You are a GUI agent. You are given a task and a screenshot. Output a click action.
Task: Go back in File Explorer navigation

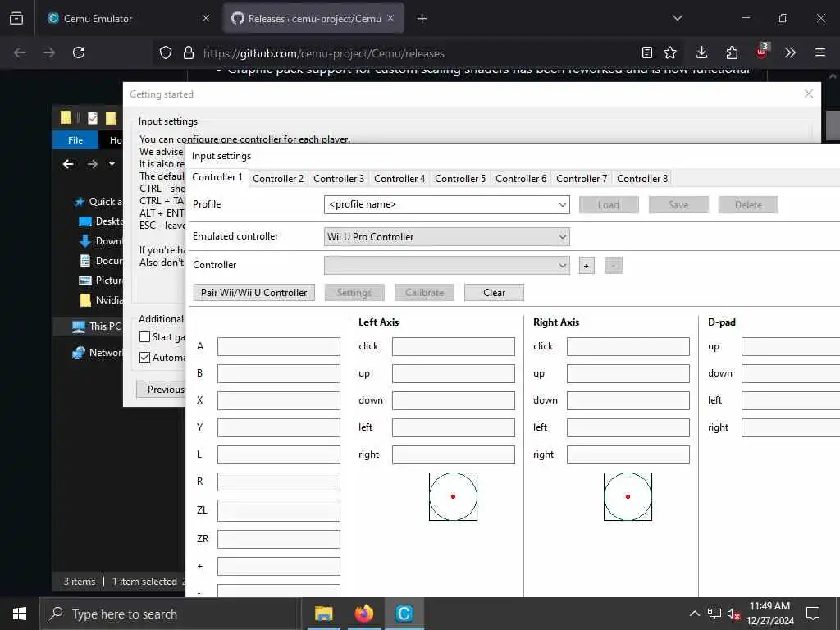(x=68, y=164)
